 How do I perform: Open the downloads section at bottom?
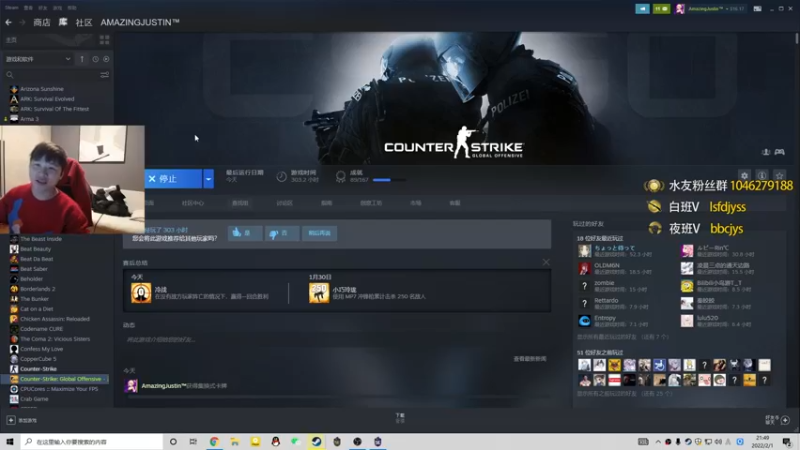pos(400,418)
